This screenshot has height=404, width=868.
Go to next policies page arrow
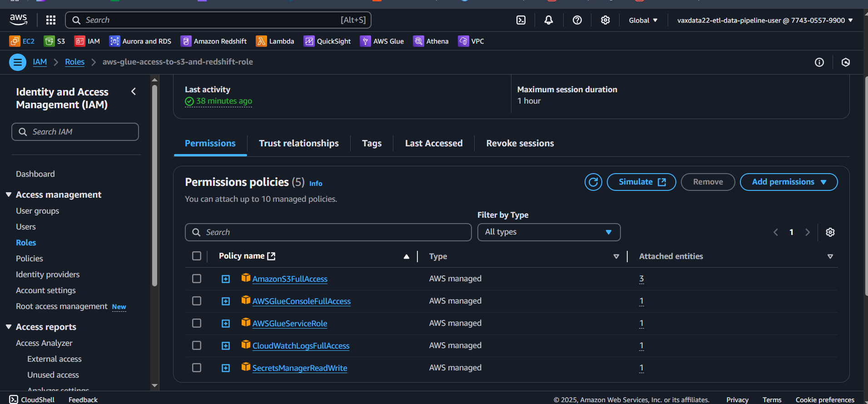808,232
